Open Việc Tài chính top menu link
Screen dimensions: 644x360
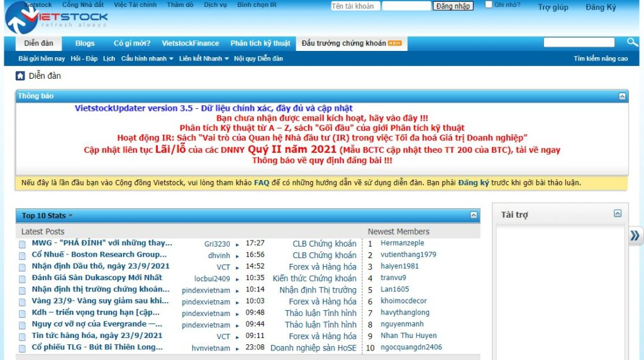pyautogui.click(x=135, y=5)
